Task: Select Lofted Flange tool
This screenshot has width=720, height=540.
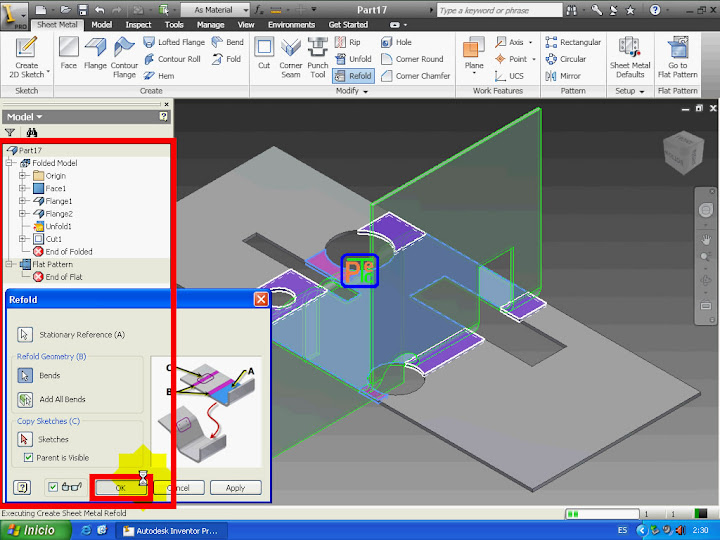Action: click(174, 42)
